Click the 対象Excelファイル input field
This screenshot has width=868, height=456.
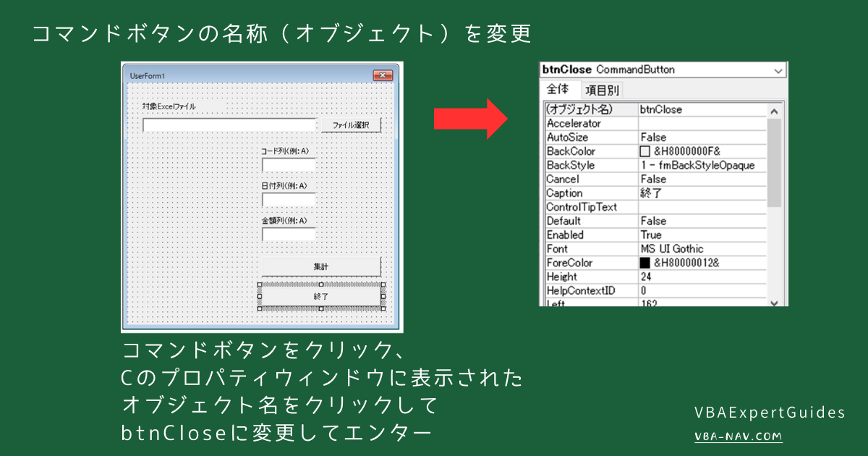(x=228, y=124)
